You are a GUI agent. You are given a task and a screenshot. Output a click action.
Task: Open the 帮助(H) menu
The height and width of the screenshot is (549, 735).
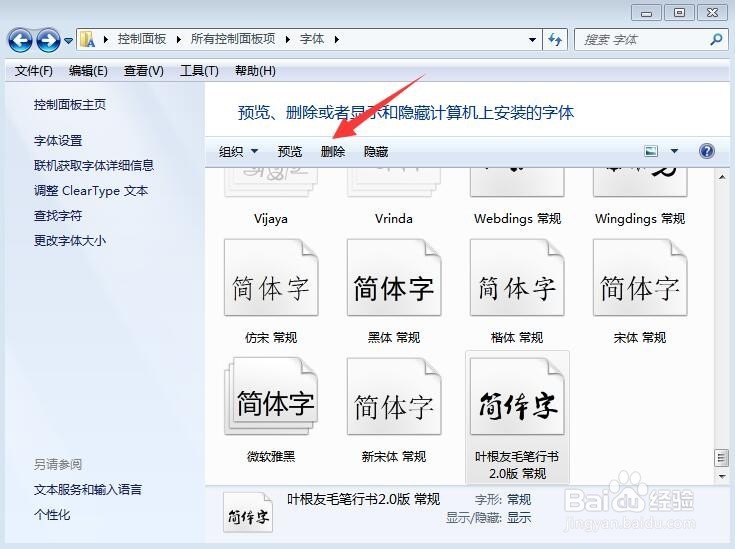pos(255,71)
